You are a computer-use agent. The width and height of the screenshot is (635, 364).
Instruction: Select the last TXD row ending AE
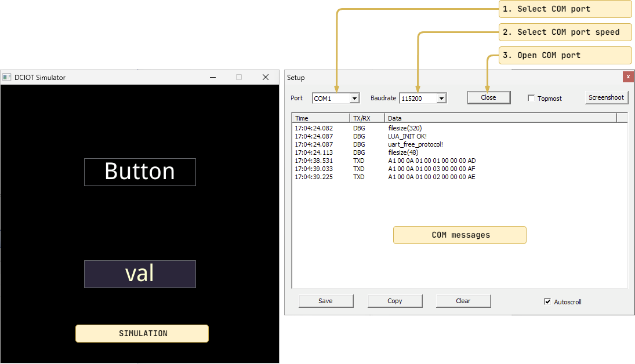[431, 177]
